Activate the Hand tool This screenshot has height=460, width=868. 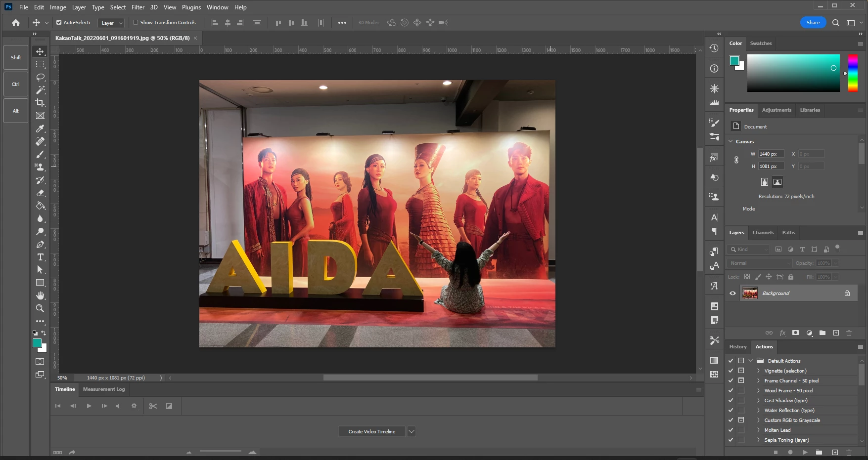[40, 295]
